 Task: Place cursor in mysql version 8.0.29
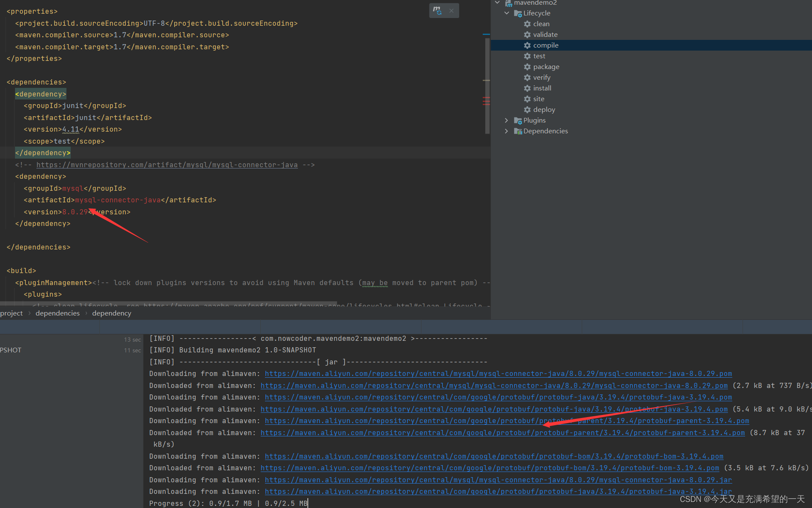coord(75,212)
